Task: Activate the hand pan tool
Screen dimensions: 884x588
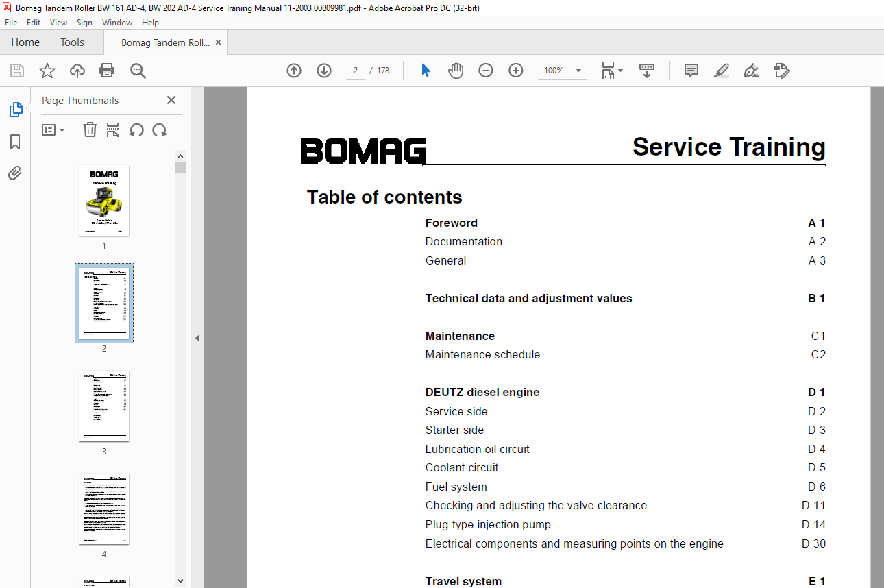Action: click(456, 71)
